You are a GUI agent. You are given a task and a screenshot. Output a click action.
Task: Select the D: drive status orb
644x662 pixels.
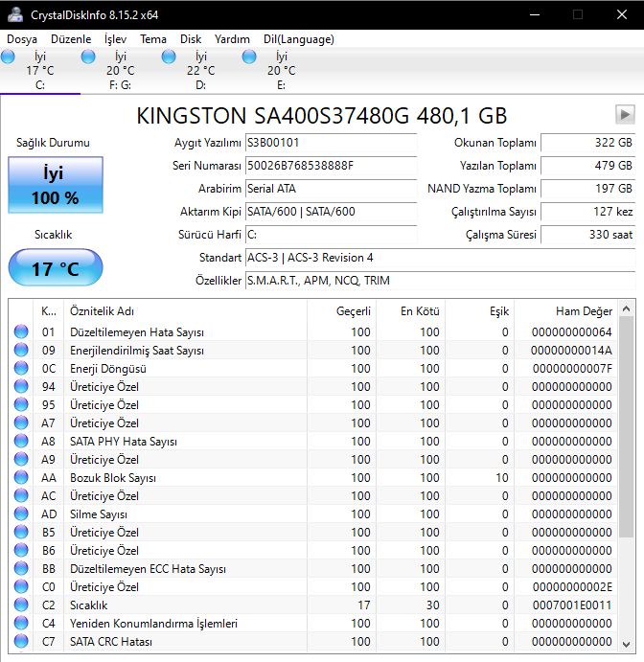coord(170,57)
